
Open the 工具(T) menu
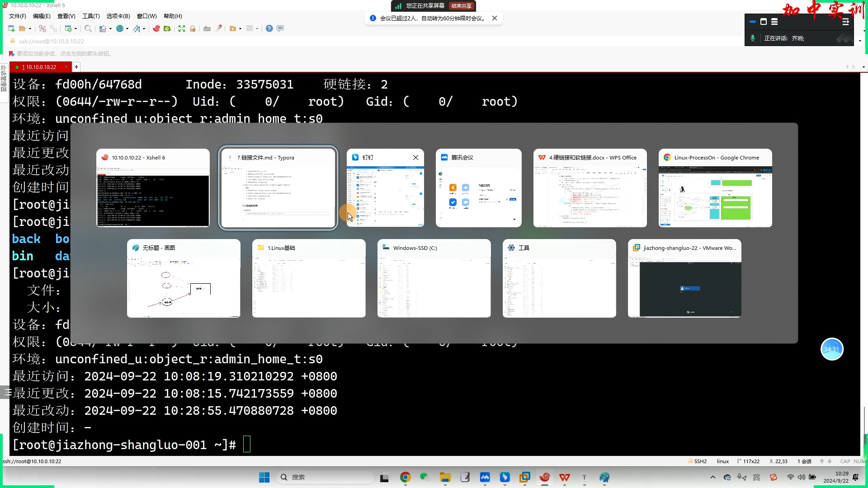[x=91, y=16]
